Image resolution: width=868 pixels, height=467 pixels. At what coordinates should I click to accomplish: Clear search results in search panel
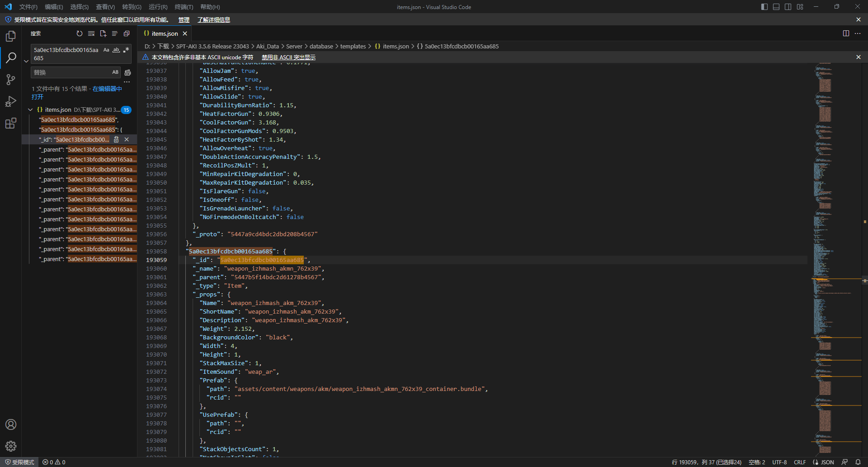click(x=91, y=33)
